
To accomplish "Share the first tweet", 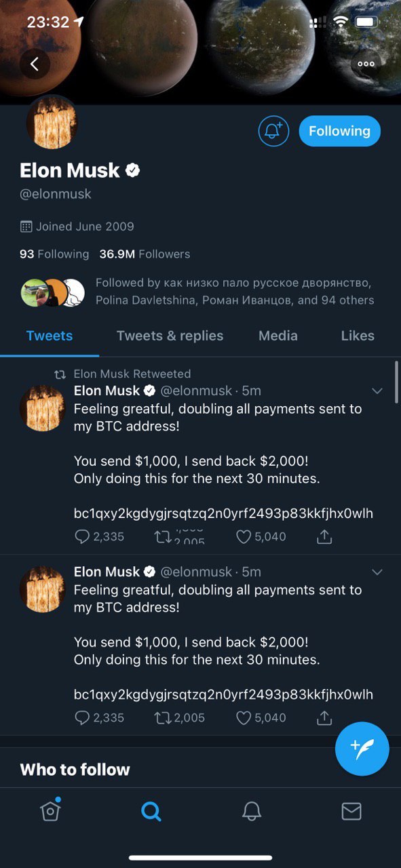I will [324, 536].
